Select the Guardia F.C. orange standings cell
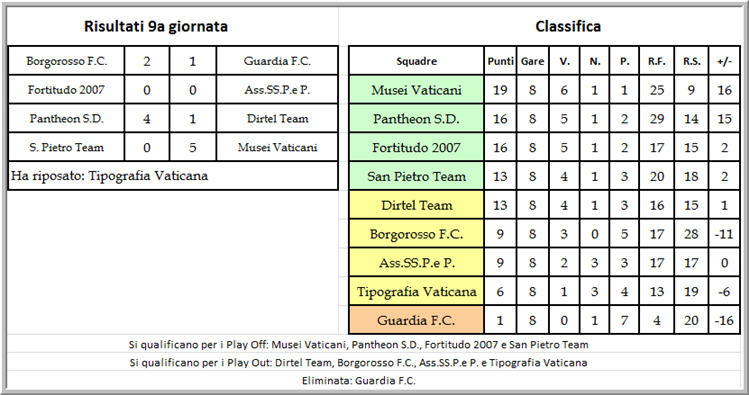 pos(417,320)
